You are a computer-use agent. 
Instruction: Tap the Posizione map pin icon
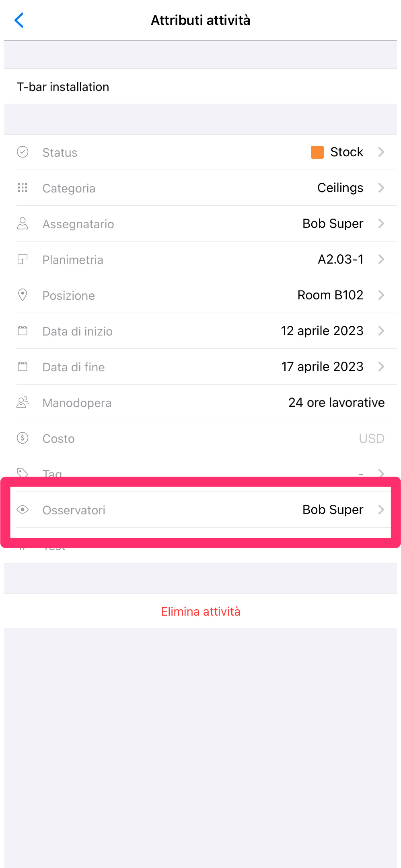click(x=23, y=295)
